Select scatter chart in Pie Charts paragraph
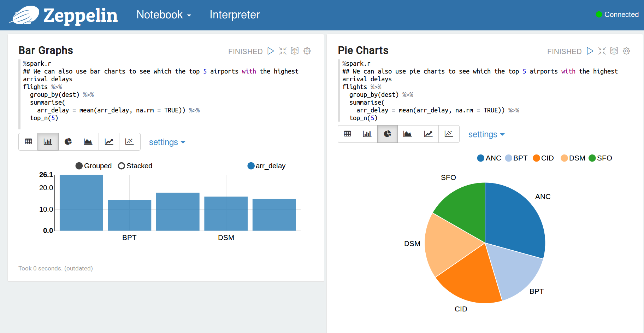 click(449, 134)
